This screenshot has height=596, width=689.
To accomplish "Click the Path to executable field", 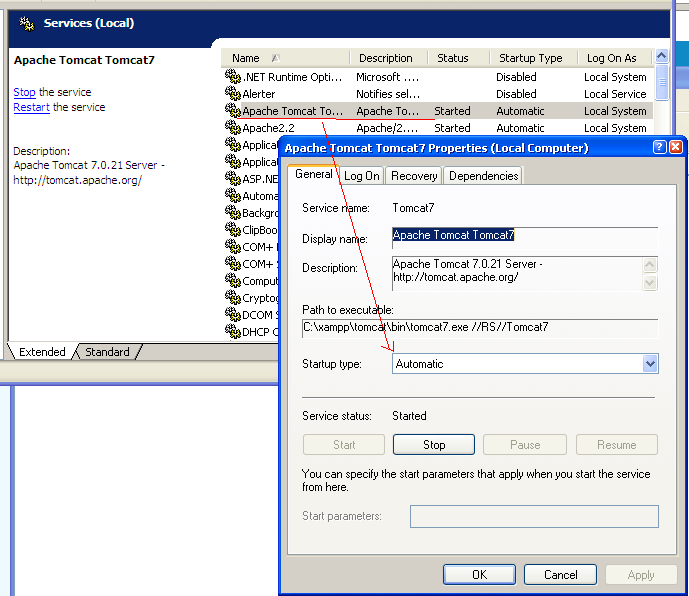I will point(480,328).
